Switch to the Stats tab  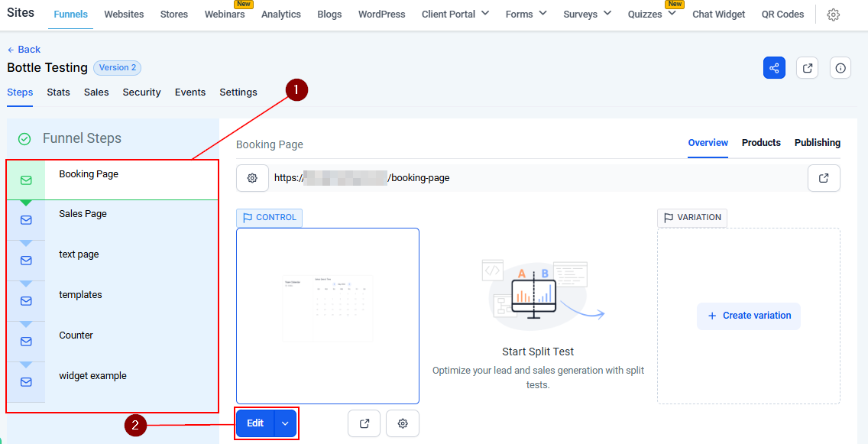(x=58, y=92)
